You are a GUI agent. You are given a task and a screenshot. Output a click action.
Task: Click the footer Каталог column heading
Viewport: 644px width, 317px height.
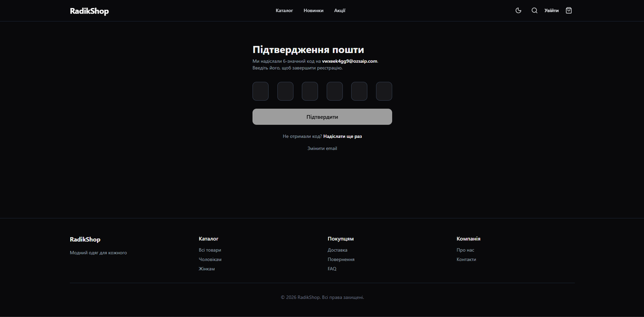point(209,239)
